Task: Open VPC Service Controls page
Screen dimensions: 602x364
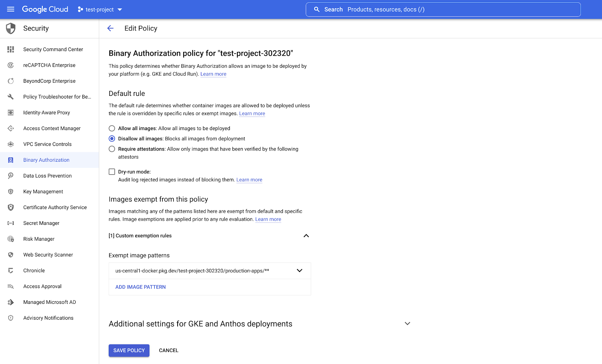Action: (47, 144)
